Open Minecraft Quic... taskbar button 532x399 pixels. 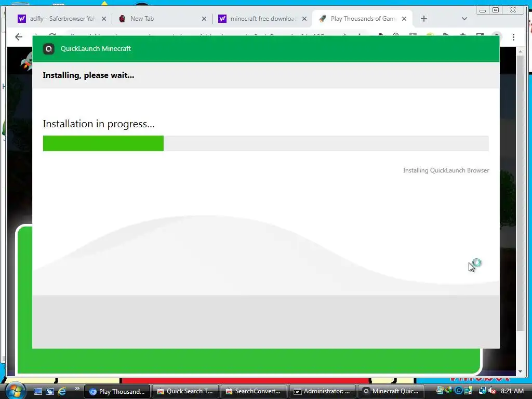click(x=391, y=392)
